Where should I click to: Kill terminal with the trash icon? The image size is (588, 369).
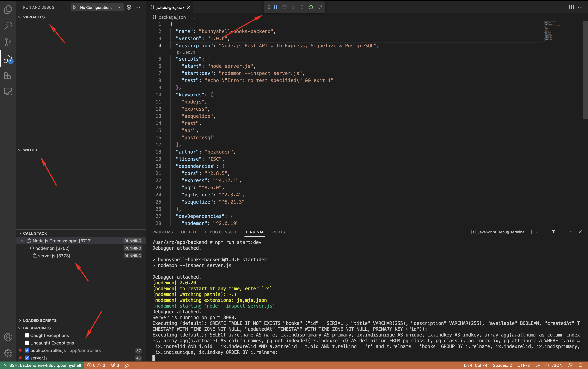553,232
